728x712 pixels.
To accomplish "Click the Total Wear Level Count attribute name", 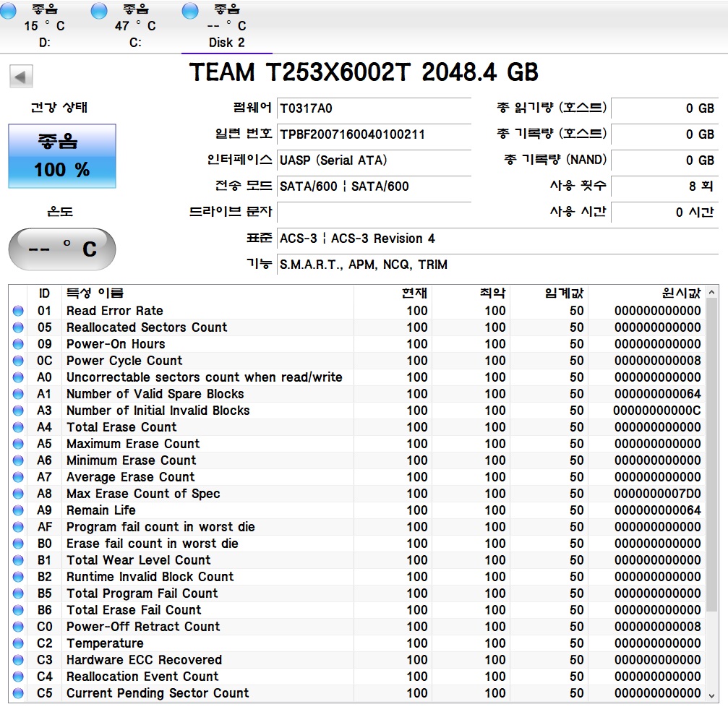I will tap(138, 561).
